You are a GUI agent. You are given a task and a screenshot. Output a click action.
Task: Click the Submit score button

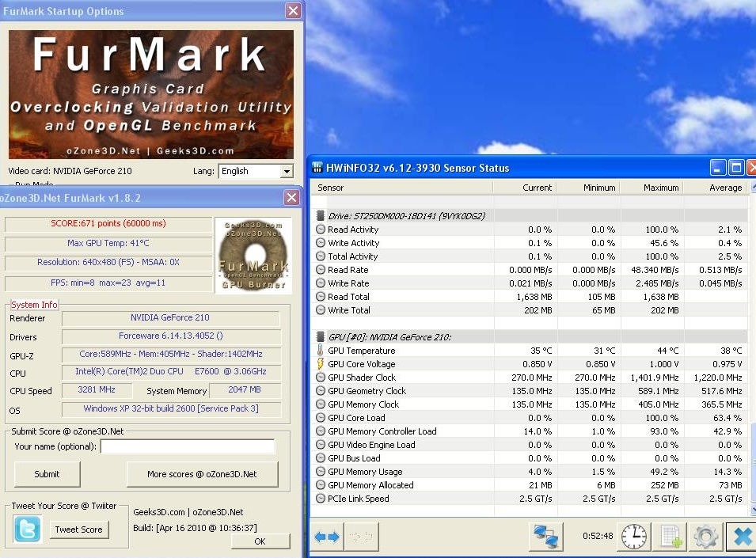47,474
